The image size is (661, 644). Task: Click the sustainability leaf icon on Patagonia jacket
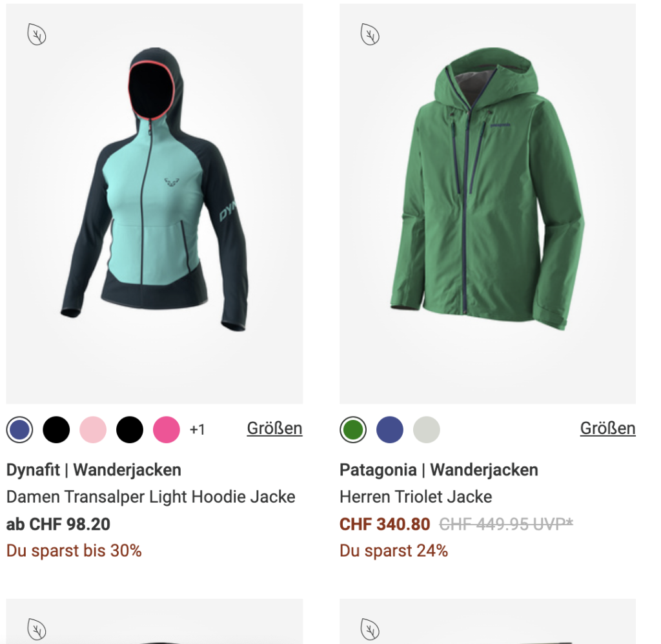[370, 34]
